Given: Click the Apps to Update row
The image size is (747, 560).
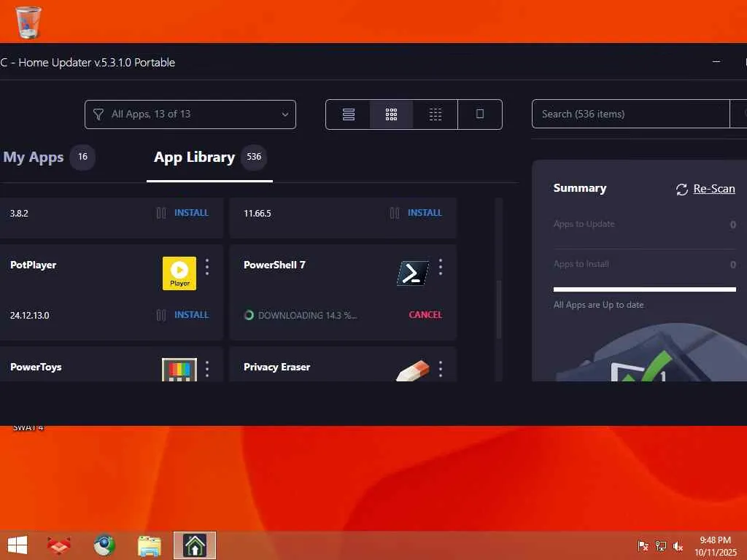Looking at the screenshot, I should 645,225.
